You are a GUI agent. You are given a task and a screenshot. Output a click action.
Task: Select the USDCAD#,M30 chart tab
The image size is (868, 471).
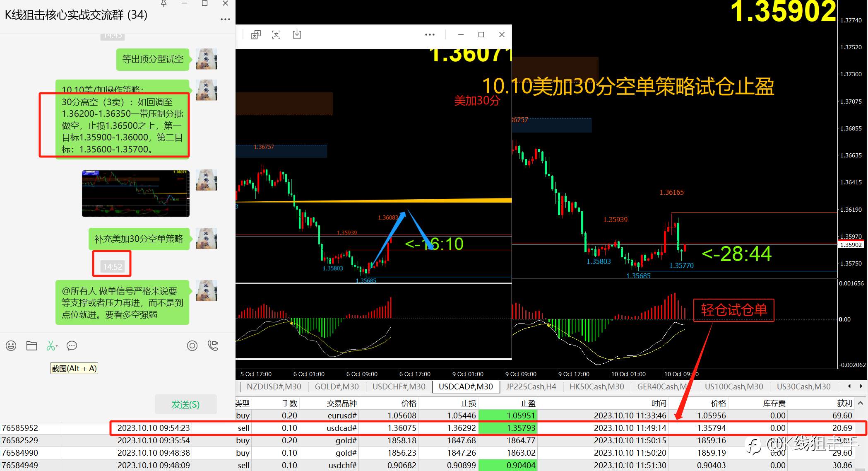pyautogui.click(x=466, y=386)
